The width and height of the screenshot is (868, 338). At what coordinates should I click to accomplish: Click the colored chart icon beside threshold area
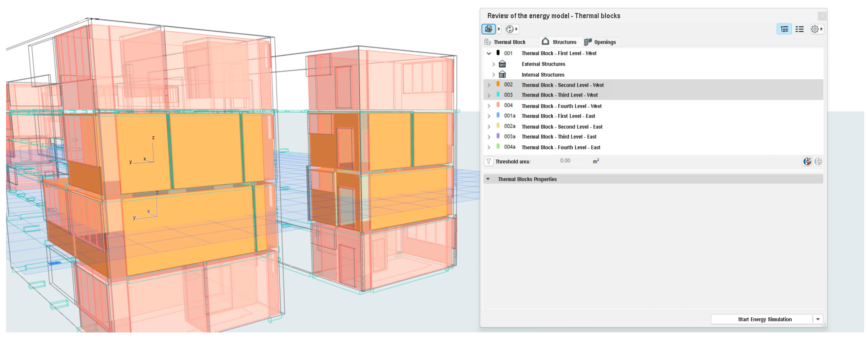pos(807,162)
